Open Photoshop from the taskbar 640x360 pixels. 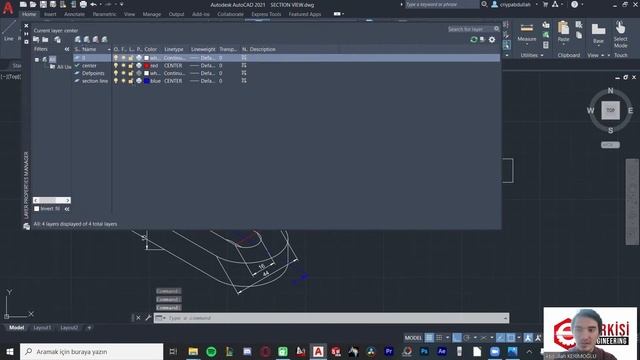(x=424, y=351)
